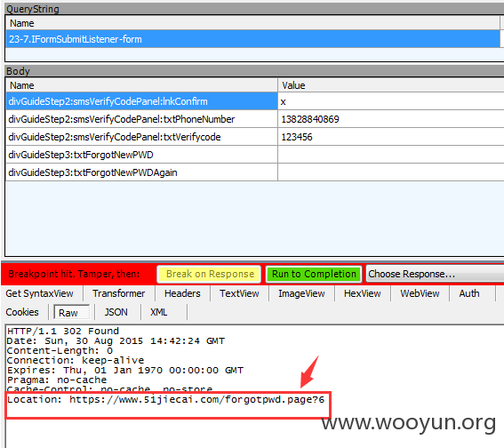Click the Pragma: no-cache header line
Image resolution: width=504 pixels, height=448 pixels.
pyautogui.click(x=57, y=380)
